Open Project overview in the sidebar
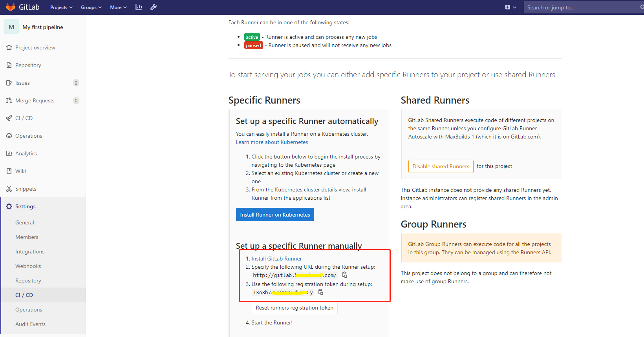This screenshot has width=644, height=337. [35, 47]
